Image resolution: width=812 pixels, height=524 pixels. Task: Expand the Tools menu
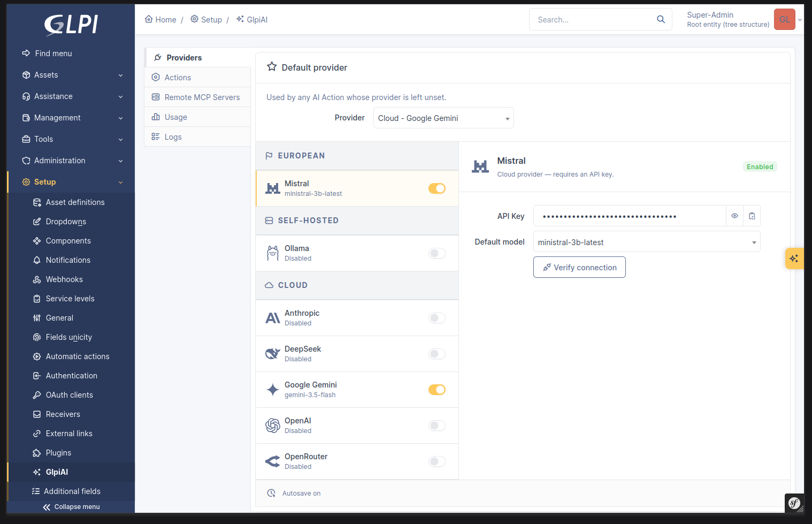[72, 139]
